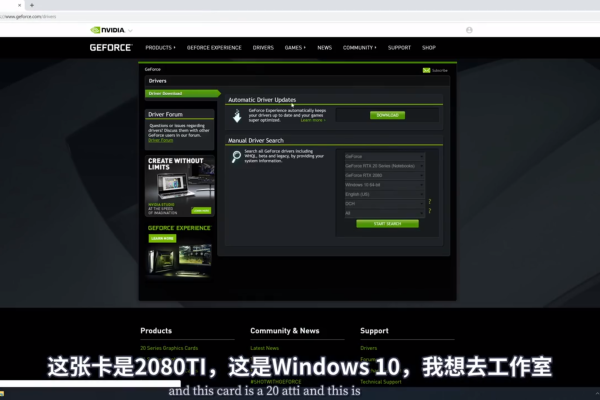Open the product dropdown showing GeForce RTX 2080
The height and width of the screenshot is (400, 600).
point(384,175)
